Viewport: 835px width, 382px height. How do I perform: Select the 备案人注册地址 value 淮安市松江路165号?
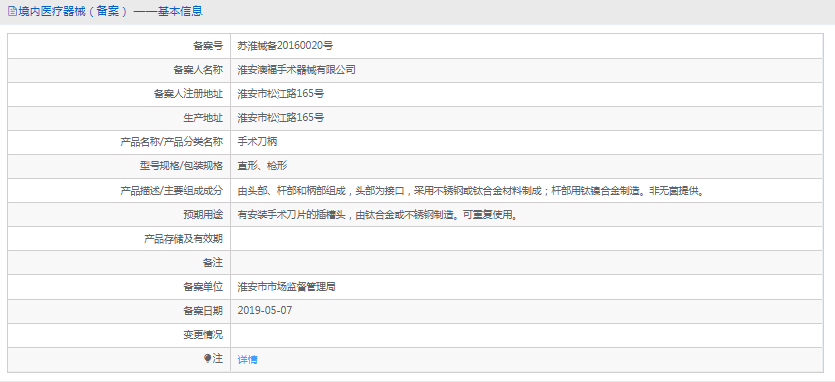(x=281, y=94)
